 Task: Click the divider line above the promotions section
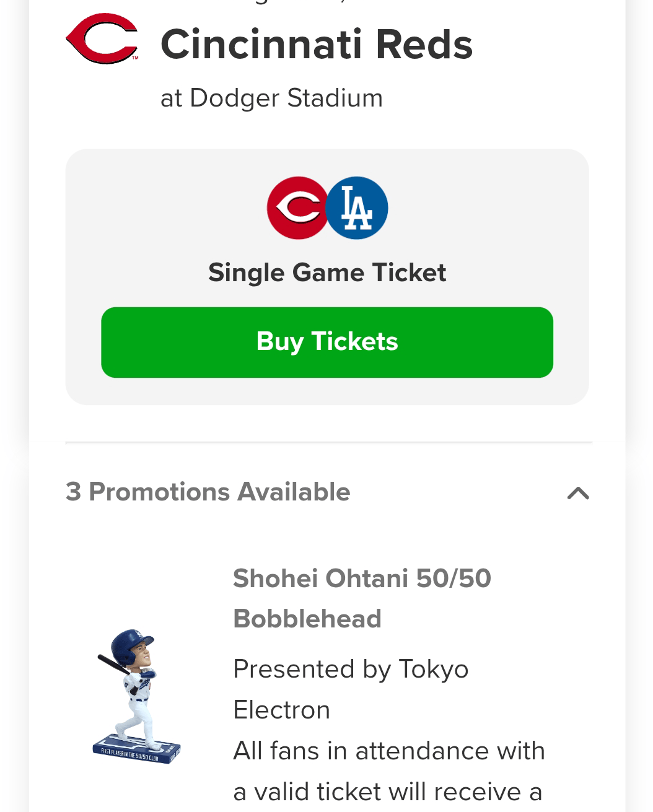328,443
